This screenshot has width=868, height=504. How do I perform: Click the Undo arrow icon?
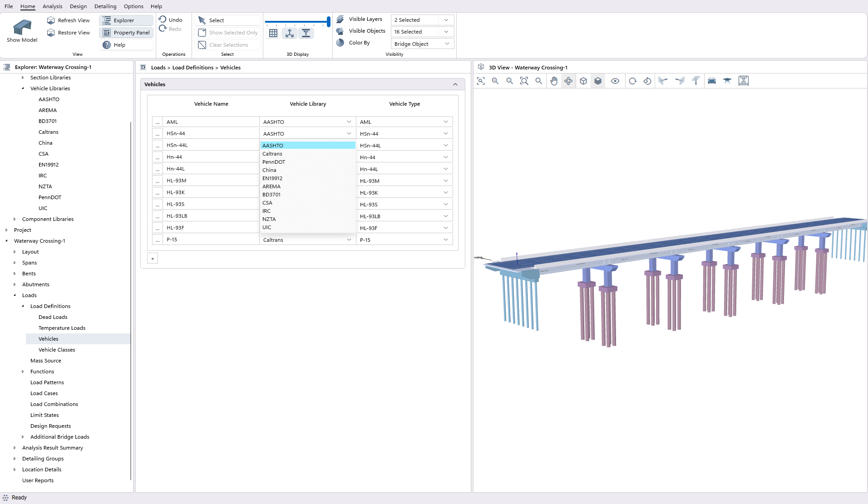[163, 20]
